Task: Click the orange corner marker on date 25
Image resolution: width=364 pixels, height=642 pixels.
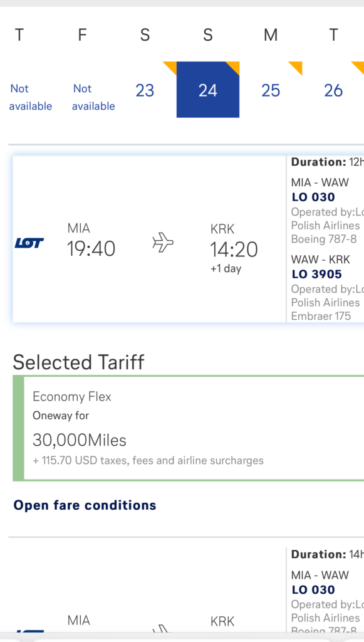Action: (295, 68)
